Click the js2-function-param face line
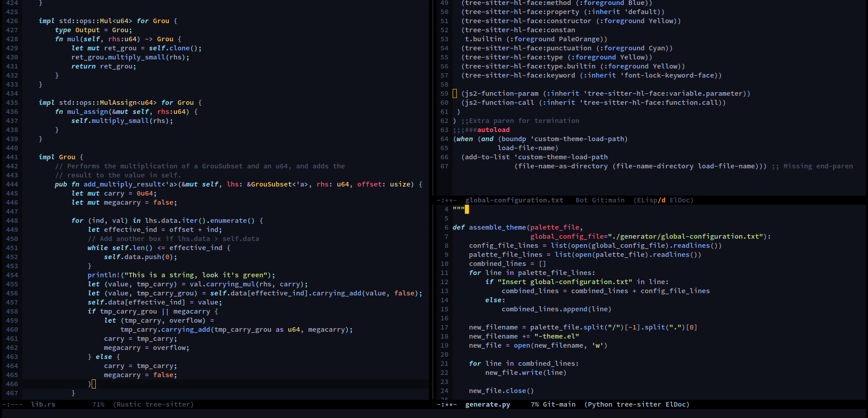 (606, 93)
